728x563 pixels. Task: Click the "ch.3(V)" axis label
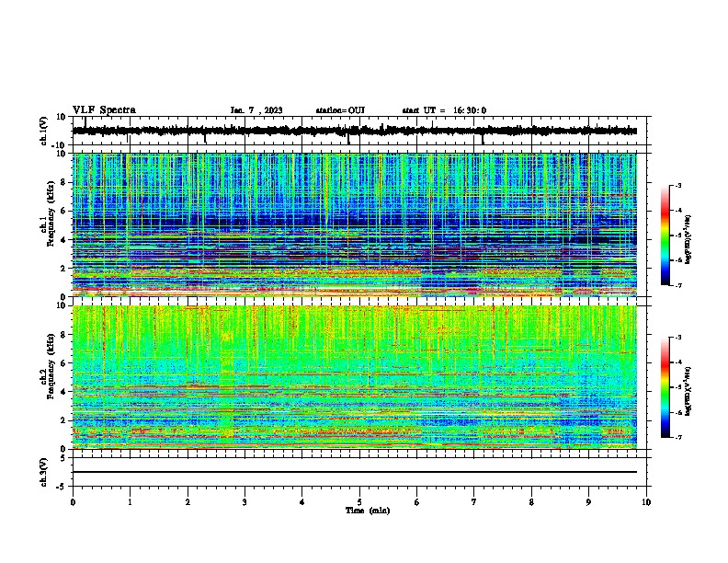(44, 473)
